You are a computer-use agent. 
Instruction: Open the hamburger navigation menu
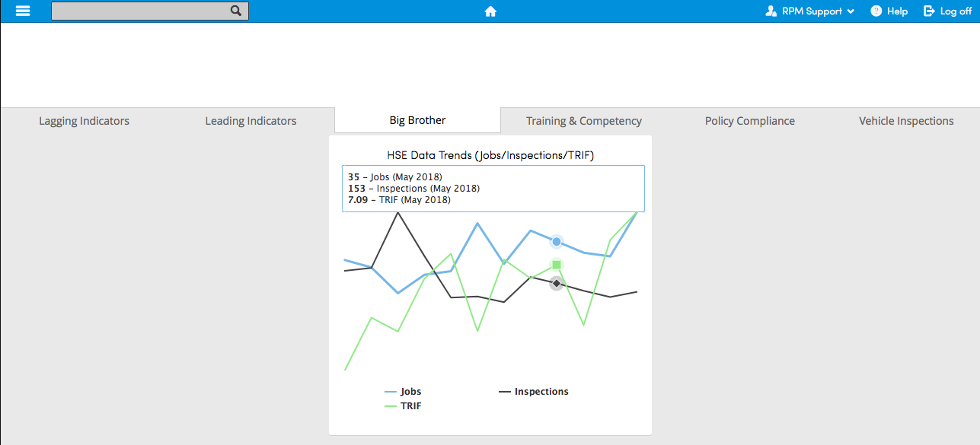pos(22,11)
